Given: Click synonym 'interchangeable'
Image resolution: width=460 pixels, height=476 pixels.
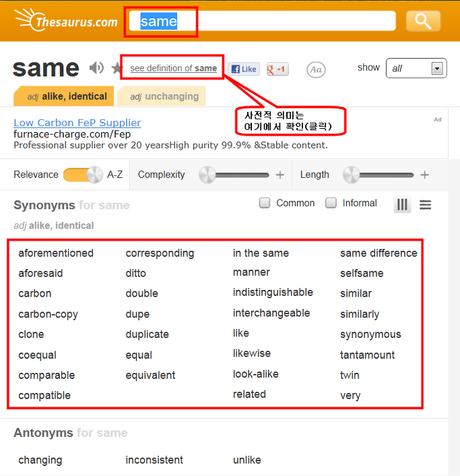Looking at the screenshot, I should point(271,313).
